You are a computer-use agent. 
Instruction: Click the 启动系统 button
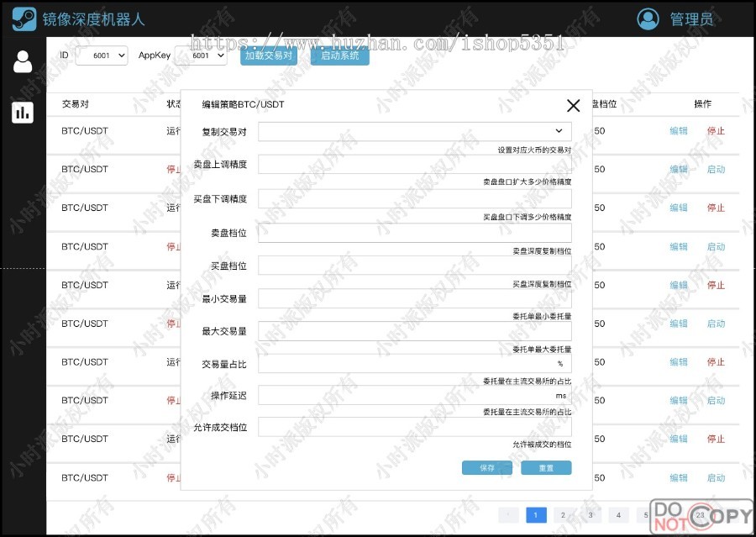tap(339, 55)
